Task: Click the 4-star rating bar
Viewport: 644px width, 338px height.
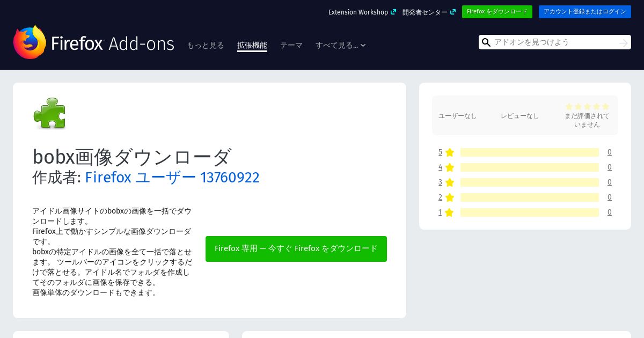Action: pos(530,167)
